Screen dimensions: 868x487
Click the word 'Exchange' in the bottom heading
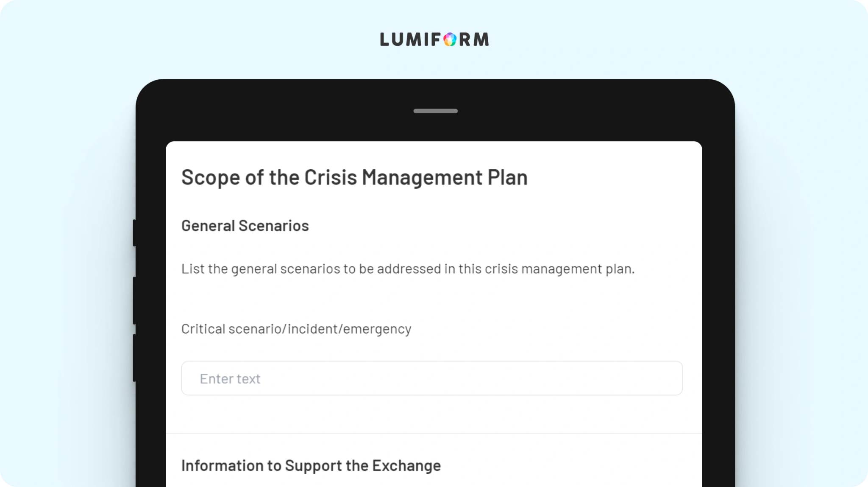coord(406,465)
